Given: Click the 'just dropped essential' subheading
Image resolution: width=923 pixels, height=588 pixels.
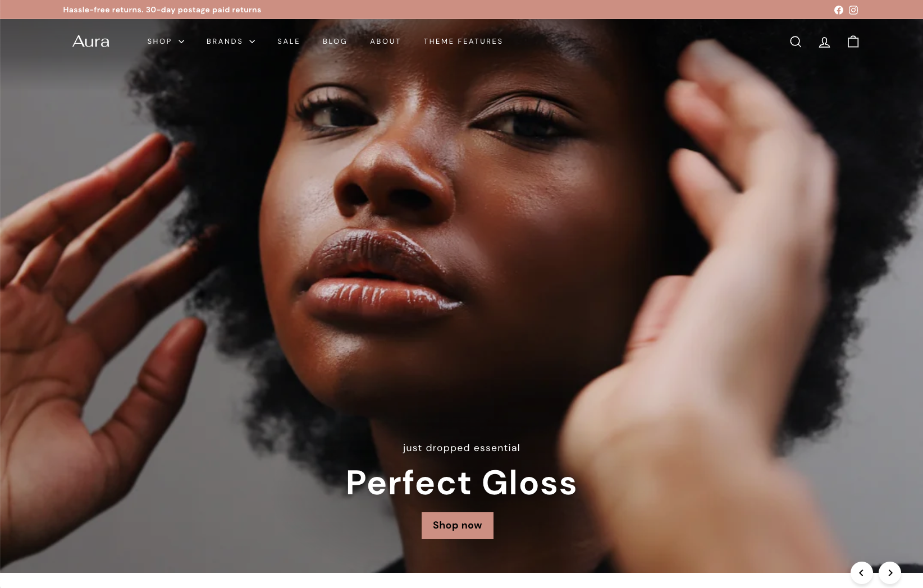Looking at the screenshot, I should 461,448.
